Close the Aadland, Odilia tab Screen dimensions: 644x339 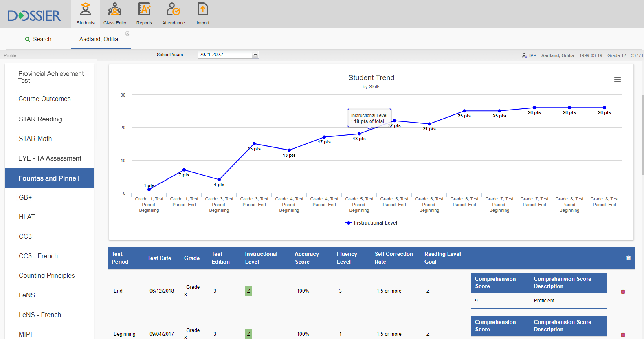(x=127, y=34)
